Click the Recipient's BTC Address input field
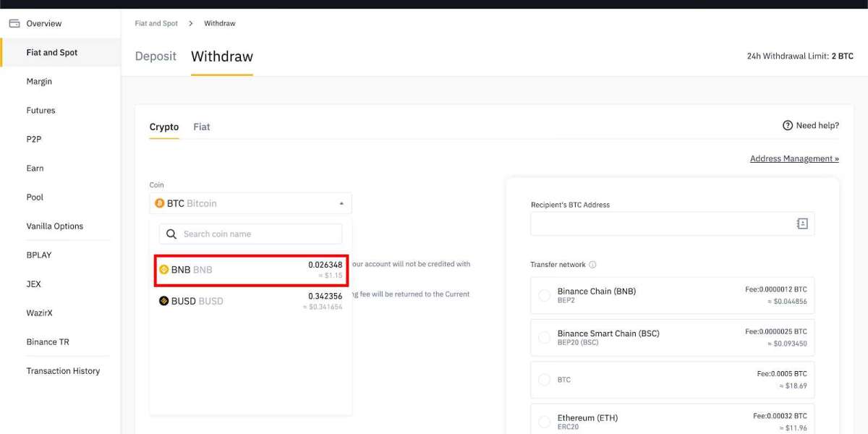The image size is (868, 434). pos(660,224)
